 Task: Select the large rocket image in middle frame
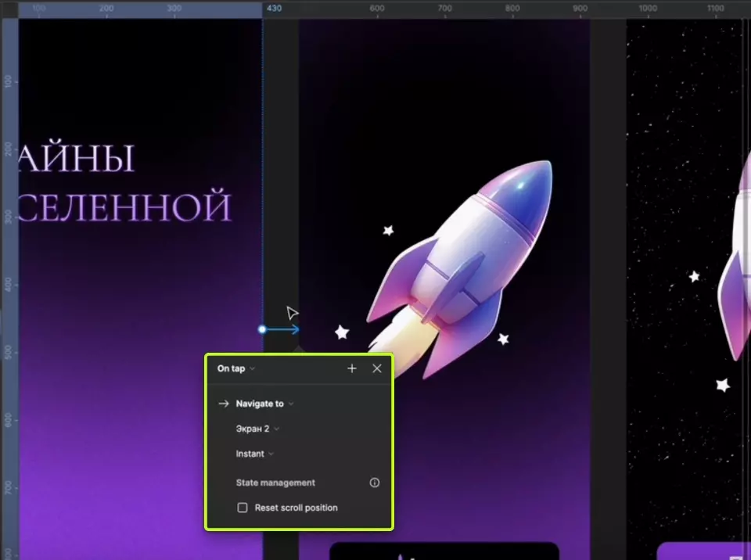(459, 269)
